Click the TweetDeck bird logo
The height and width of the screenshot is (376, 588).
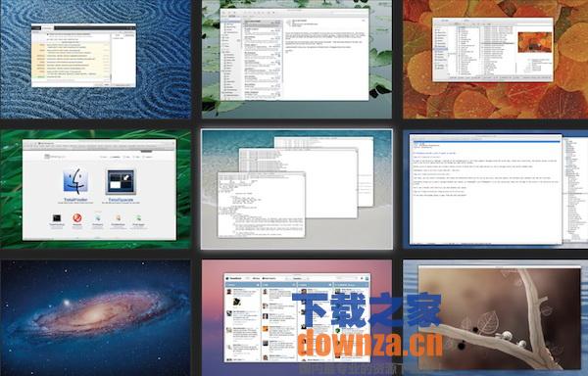[227, 278]
